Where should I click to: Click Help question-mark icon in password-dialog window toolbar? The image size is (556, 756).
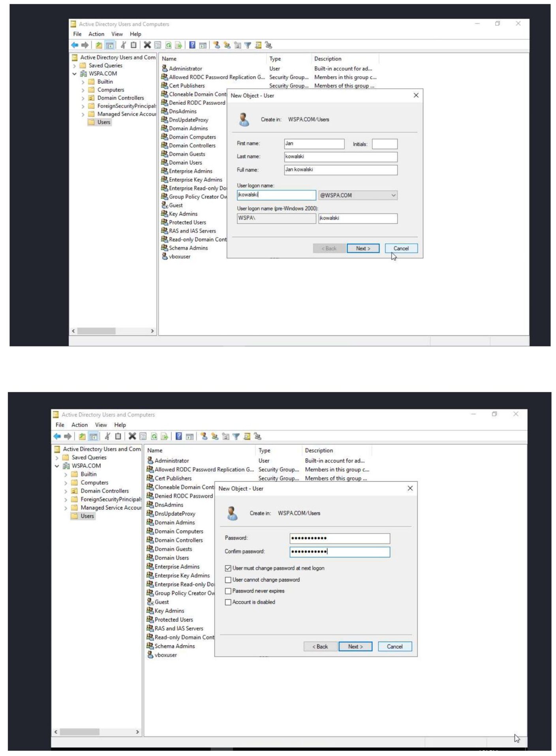pyautogui.click(x=178, y=436)
